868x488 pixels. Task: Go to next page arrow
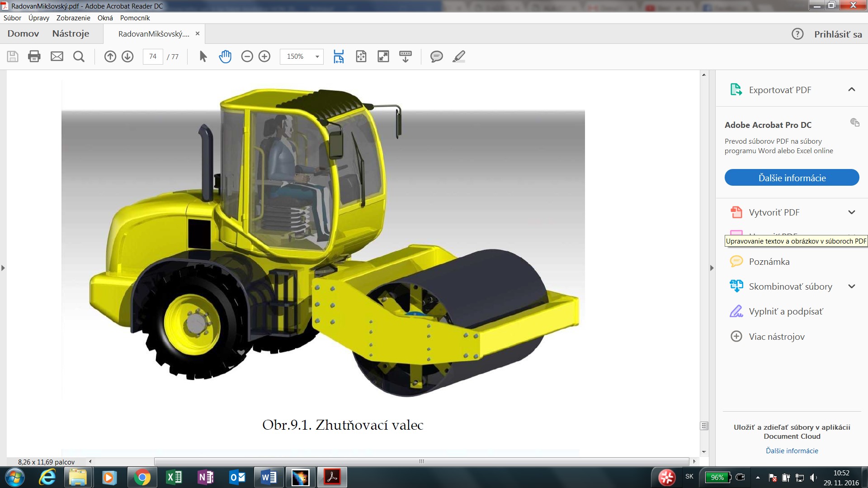(127, 56)
